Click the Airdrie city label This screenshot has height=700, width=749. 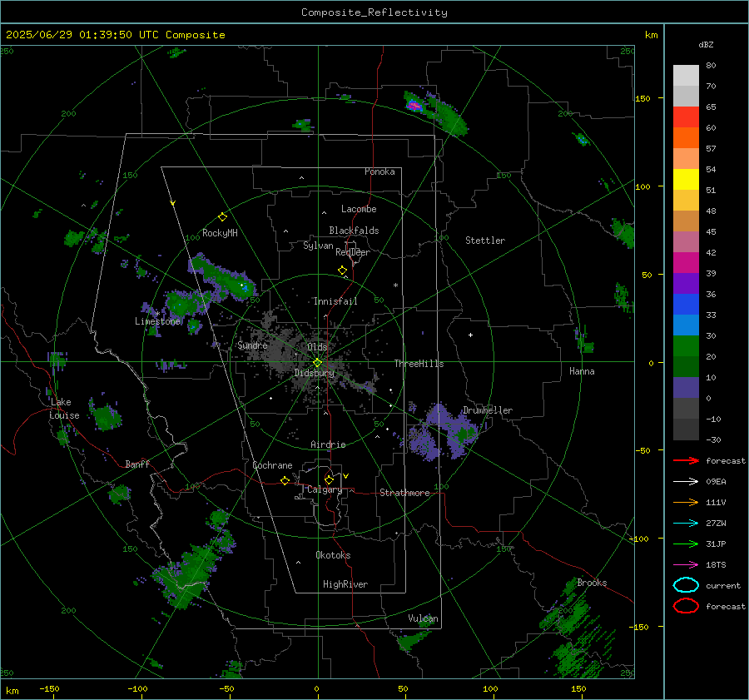[x=328, y=444]
